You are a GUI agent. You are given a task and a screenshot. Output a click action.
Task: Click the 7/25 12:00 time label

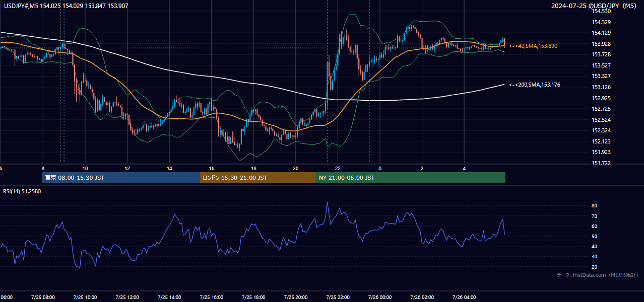tap(127, 297)
